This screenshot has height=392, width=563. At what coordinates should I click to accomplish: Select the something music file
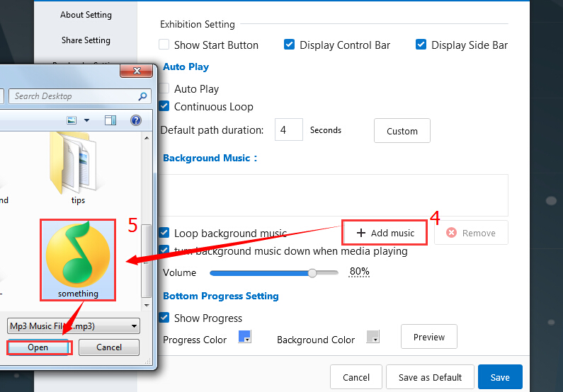(x=78, y=260)
